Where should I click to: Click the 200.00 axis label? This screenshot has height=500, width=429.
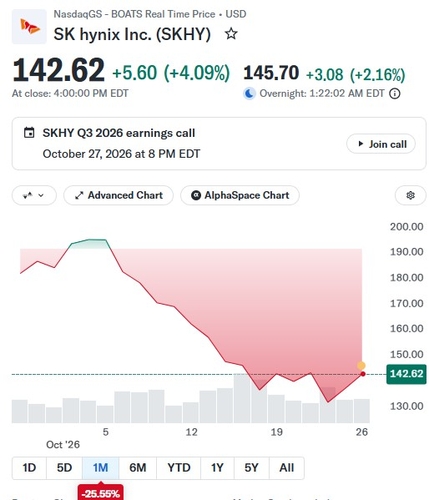pyautogui.click(x=407, y=227)
